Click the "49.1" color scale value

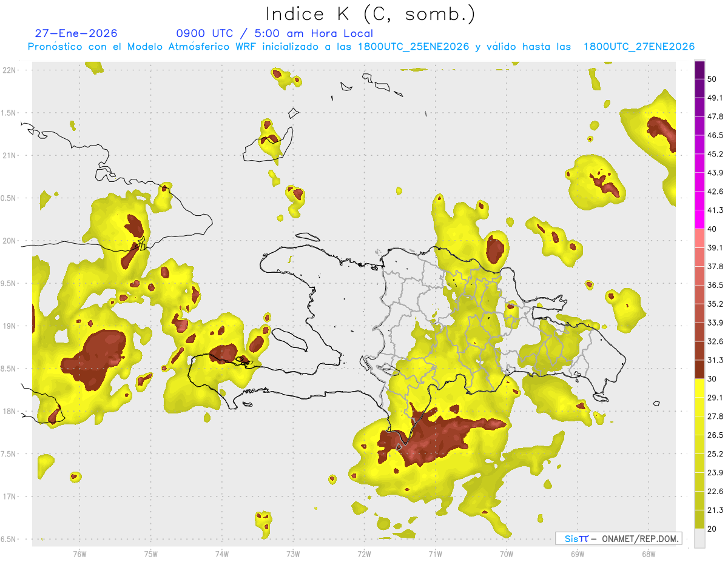point(715,98)
